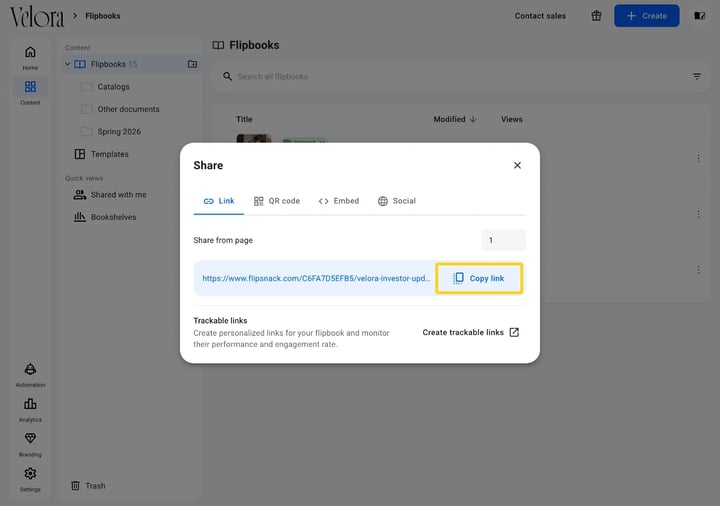Click the Views column header
The width and height of the screenshot is (720, 506).
[x=512, y=119]
